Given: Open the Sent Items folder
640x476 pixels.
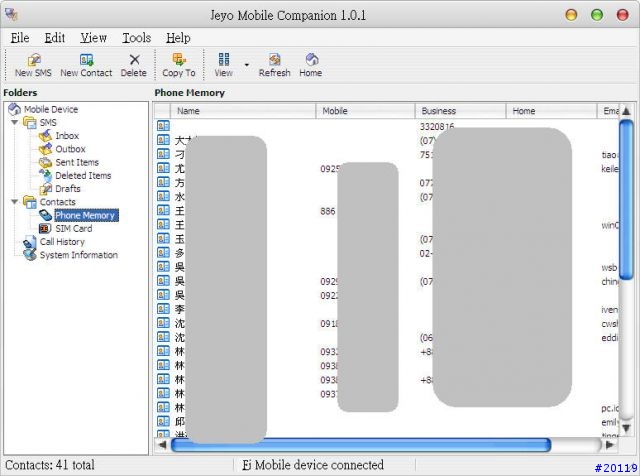Looking at the screenshot, I should (x=77, y=162).
